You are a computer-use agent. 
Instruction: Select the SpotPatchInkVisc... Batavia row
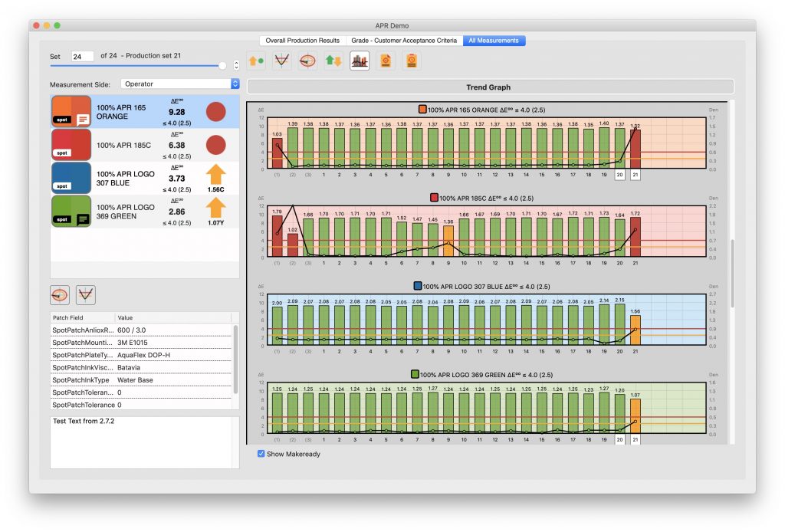click(x=141, y=367)
